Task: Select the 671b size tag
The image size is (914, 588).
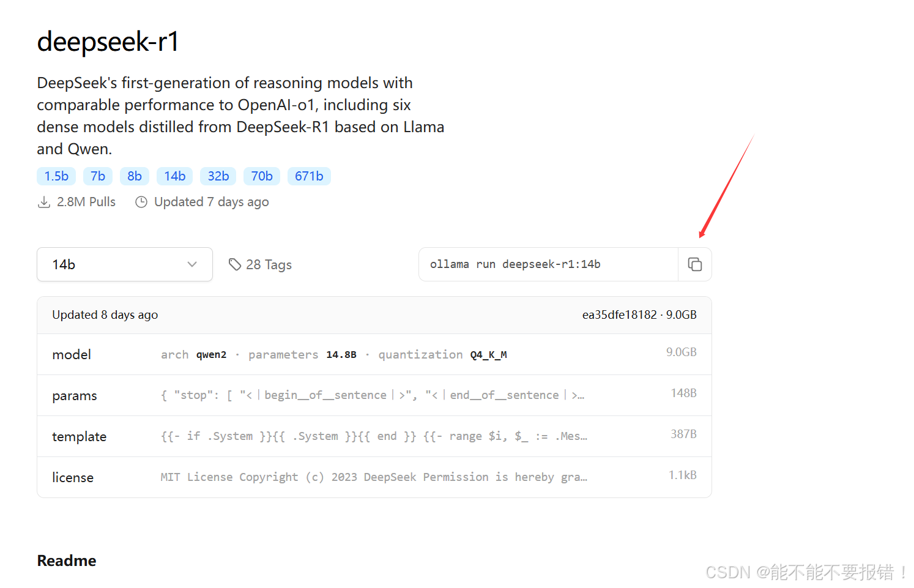Action: [309, 176]
